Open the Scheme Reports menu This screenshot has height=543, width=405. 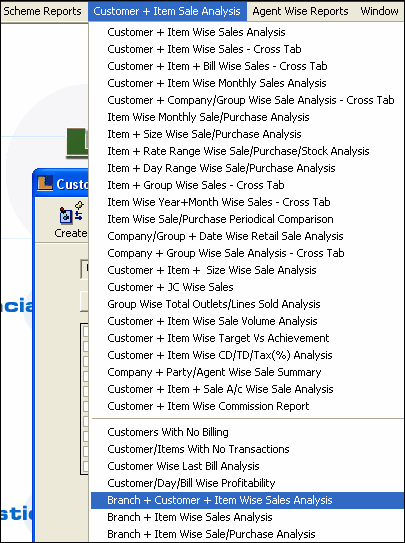[x=42, y=11]
